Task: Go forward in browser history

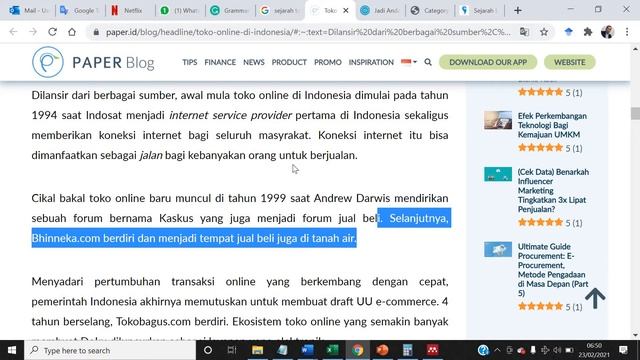Action: tap(33, 32)
